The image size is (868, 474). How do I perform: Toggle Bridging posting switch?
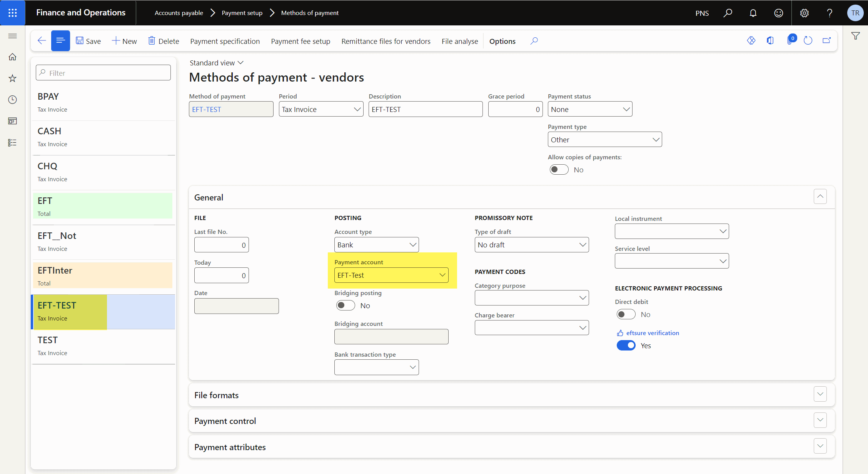[346, 305]
